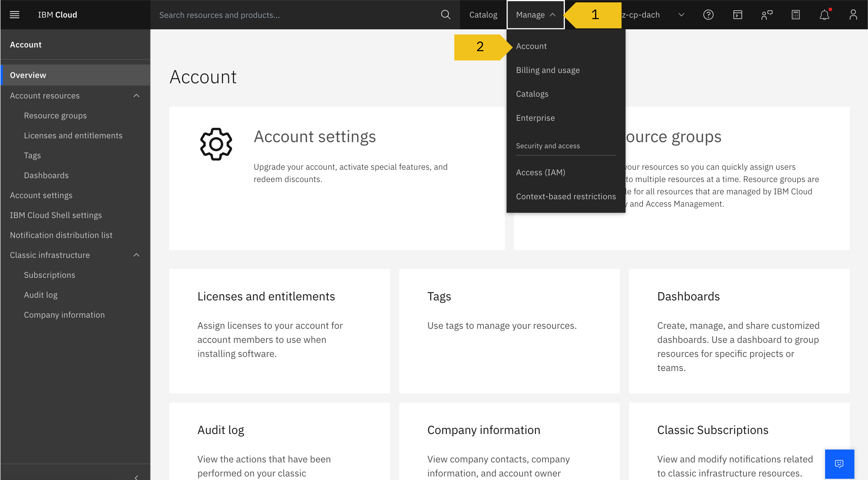This screenshot has width=868, height=480.
Task: Open the hamburger navigation menu
Action: [14, 14]
